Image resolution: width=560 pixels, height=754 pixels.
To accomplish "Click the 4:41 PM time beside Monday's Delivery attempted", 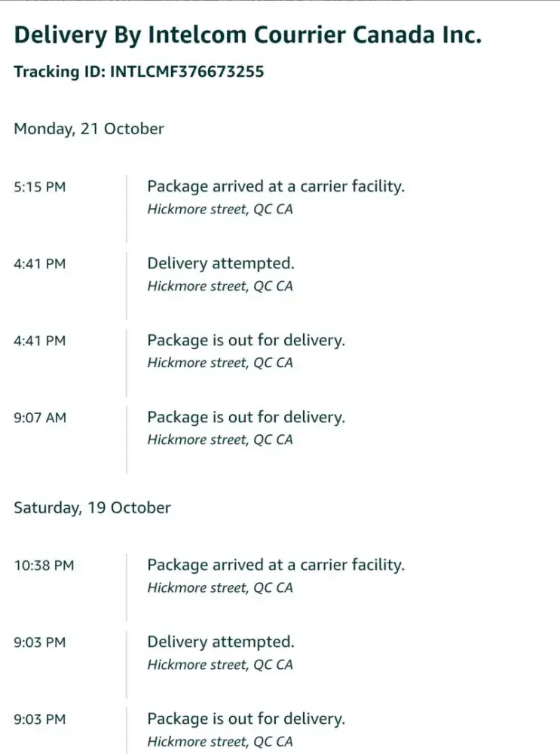I will [x=40, y=264].
